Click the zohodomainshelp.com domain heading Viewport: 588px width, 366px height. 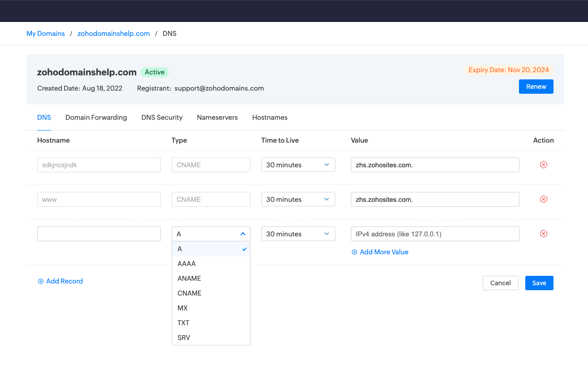pyautogui.click(x=87, y=72)
